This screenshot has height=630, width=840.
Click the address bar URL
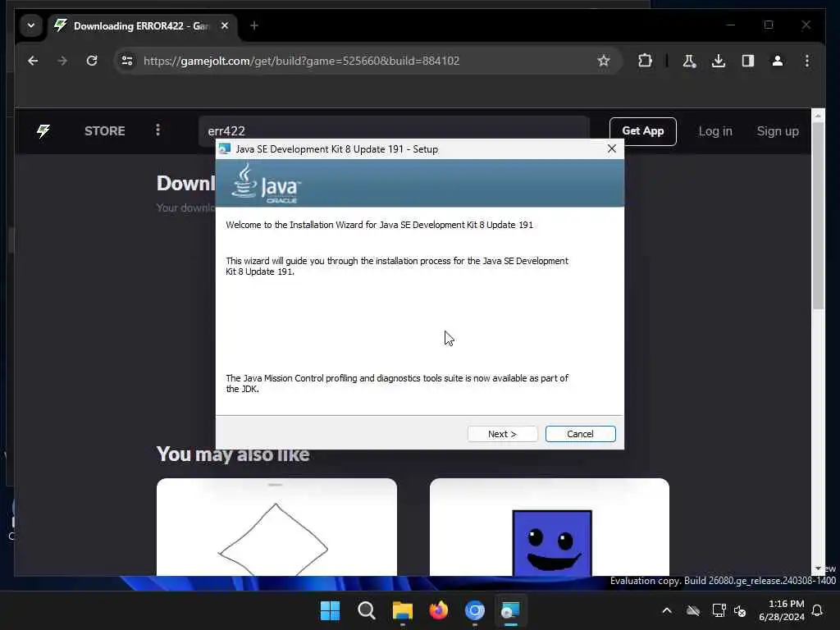click(302, 61)
